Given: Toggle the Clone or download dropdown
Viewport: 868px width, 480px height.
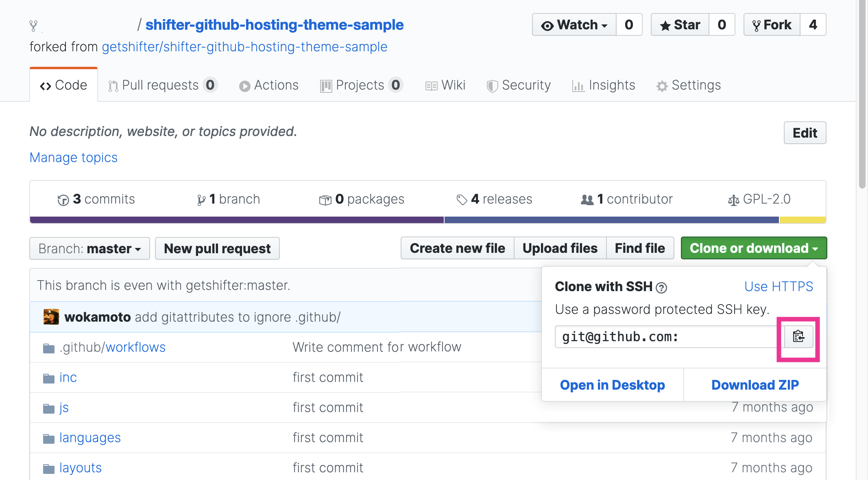Looking at the screenshot, I should pos(754,248).
